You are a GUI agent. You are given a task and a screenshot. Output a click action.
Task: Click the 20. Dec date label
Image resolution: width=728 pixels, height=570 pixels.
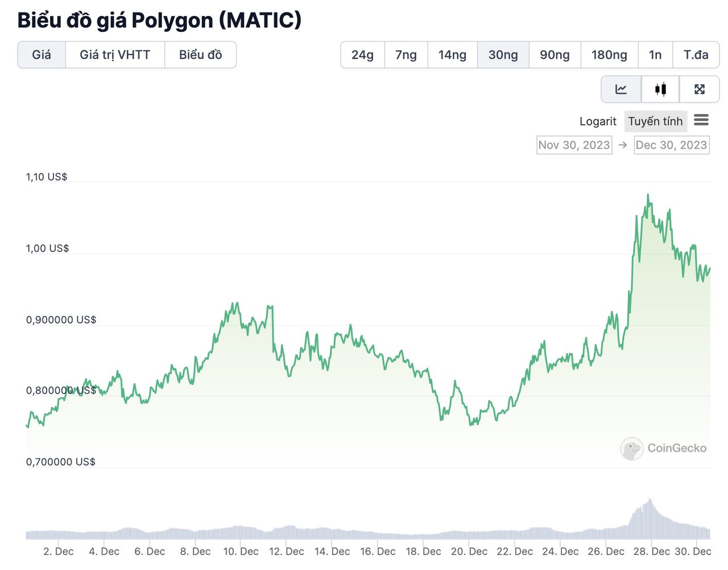point(469,551)
